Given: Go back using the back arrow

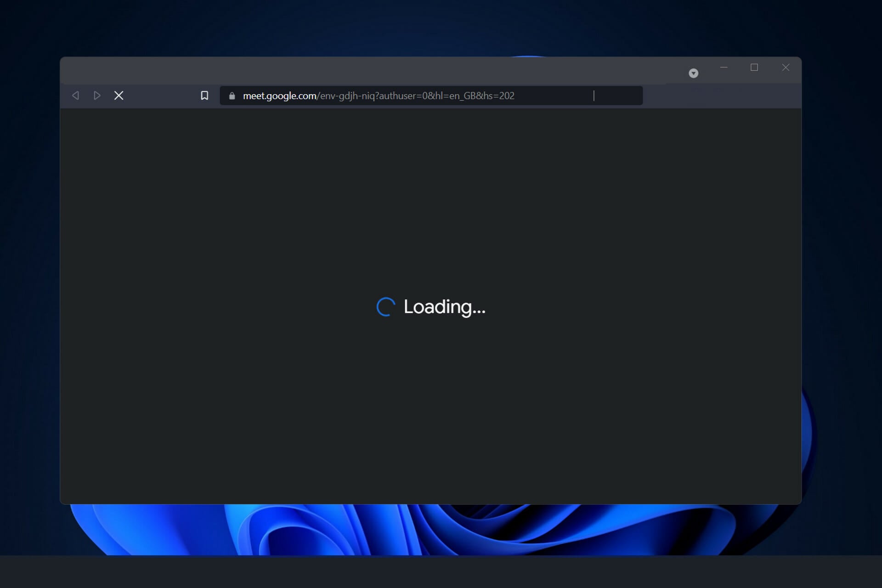Looking at the screenshot, I should pos(76,96).
